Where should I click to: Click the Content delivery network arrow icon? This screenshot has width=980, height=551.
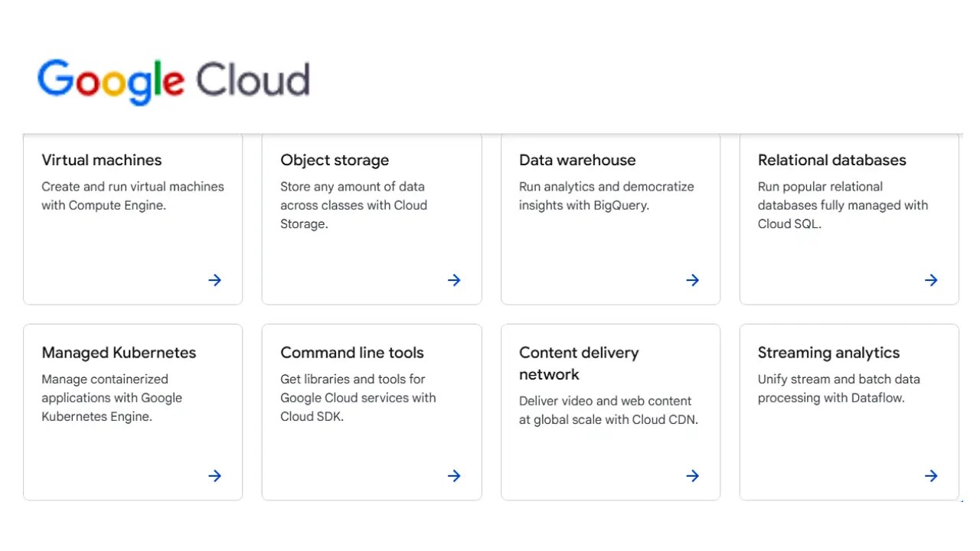tap(692, 476)
